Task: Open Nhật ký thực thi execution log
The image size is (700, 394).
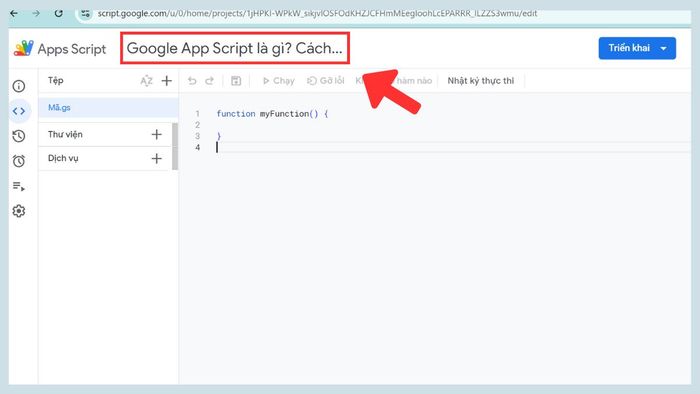Action: (481, 81)
